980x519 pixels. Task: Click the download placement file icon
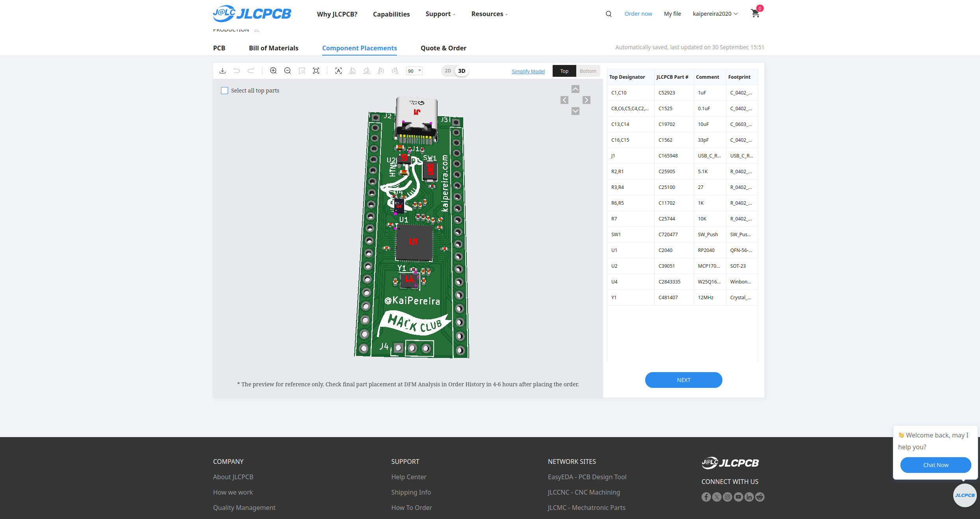tap(223, 71)
